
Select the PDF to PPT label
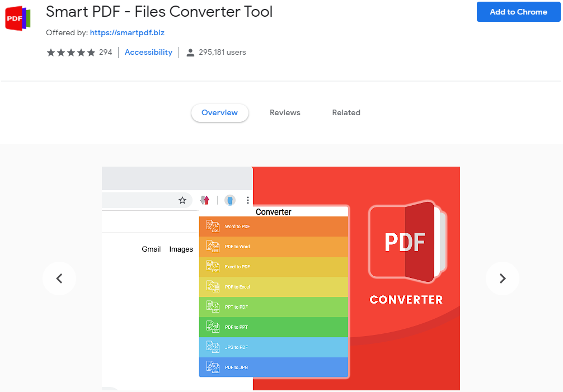(236, 327)
